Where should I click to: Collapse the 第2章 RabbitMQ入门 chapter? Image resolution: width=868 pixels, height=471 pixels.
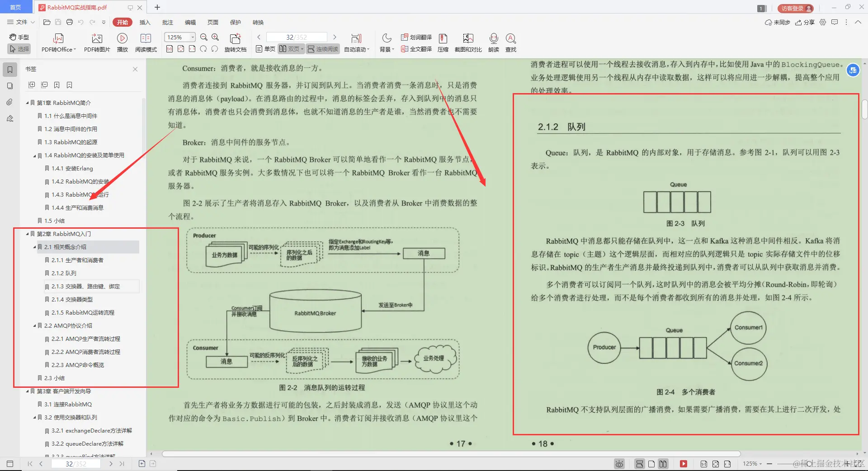(x=27, y=234)
